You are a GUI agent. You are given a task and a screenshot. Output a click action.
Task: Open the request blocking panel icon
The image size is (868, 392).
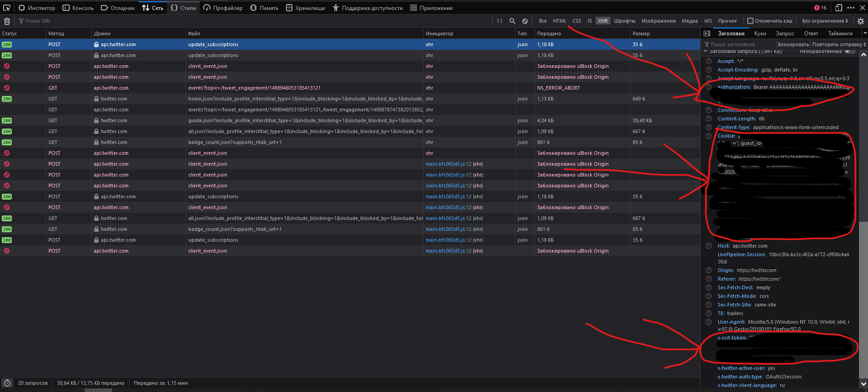tap(525, 21)
